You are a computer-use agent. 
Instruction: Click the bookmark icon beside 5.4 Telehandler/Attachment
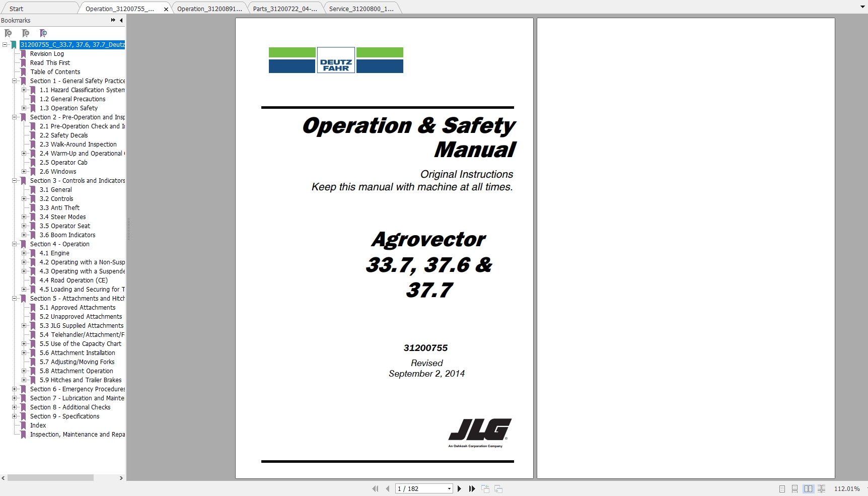point(33,334)
